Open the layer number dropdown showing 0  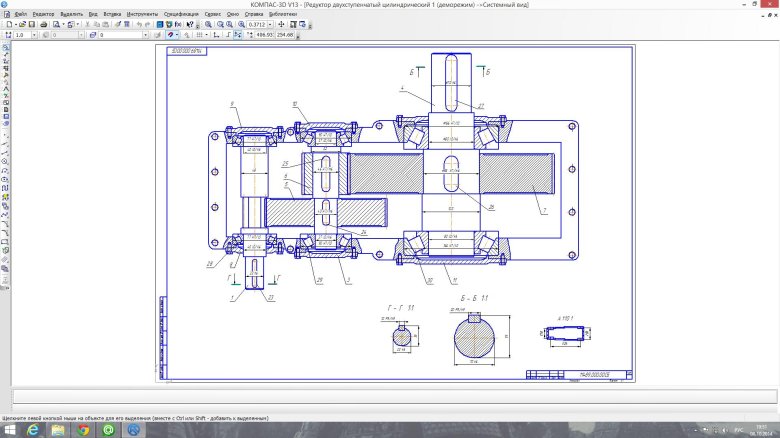click(146, 35)
